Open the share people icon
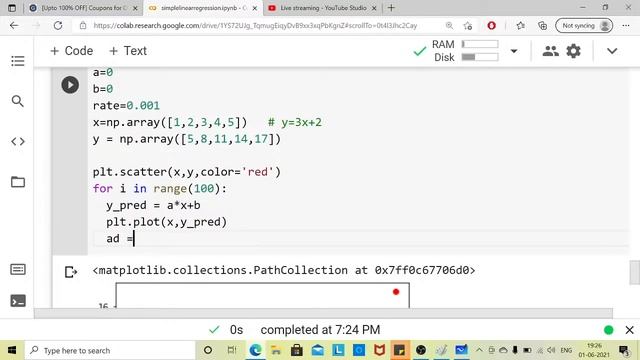 point(550,51)
